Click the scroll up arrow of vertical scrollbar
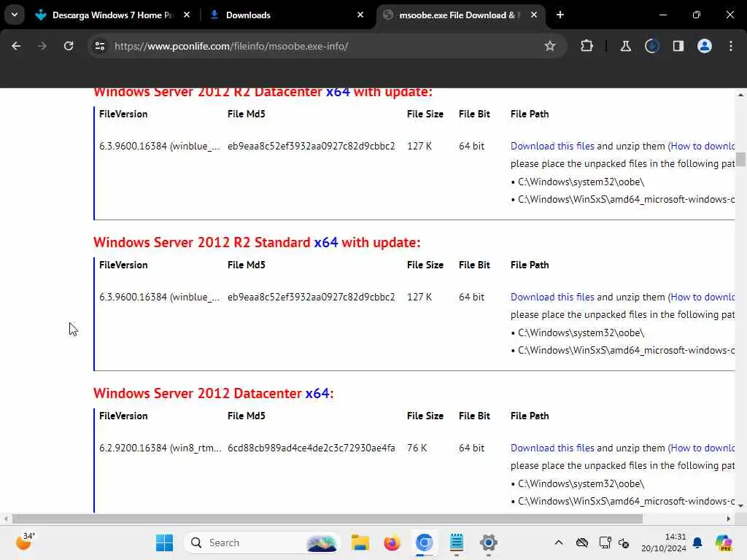This screenshot has height=560, width=747. tap(740, 95)
